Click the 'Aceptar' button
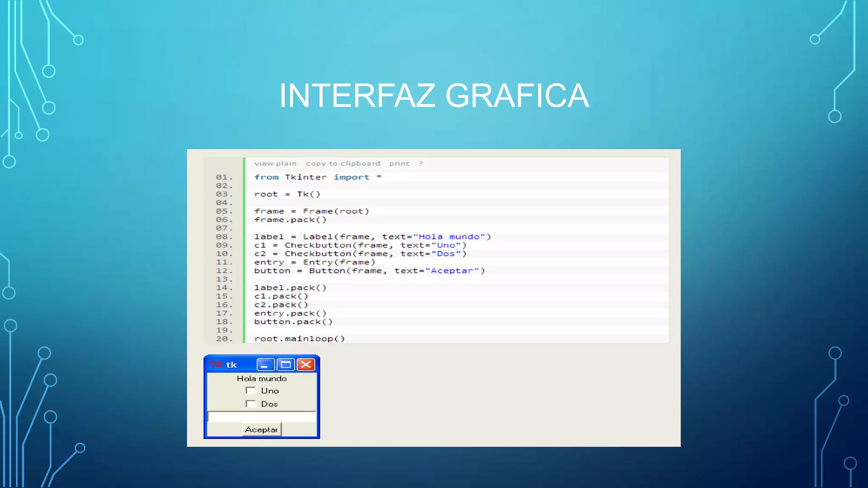 click(x=262, y=430)
